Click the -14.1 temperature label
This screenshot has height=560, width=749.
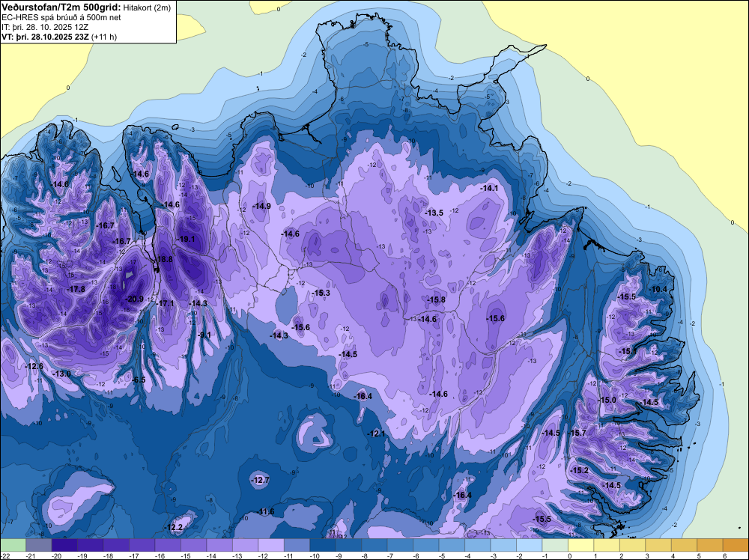pos(489,188)
